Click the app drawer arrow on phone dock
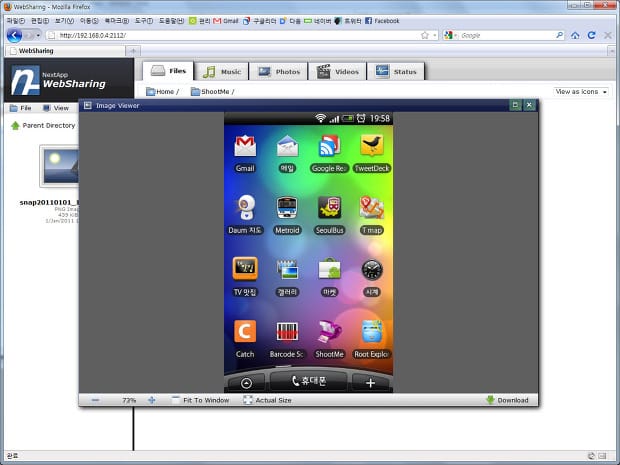This screenshot has width=620, height=465. pyautogui.click(x=246, y=383)
